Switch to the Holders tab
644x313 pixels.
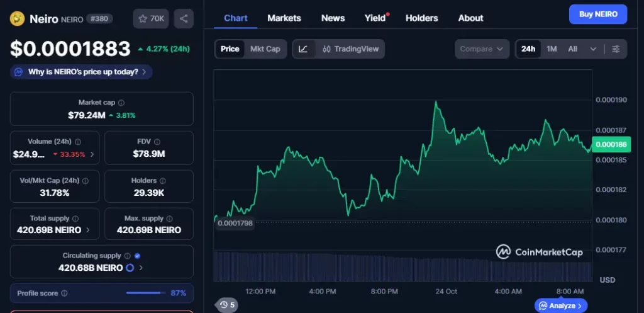(421, 18)
